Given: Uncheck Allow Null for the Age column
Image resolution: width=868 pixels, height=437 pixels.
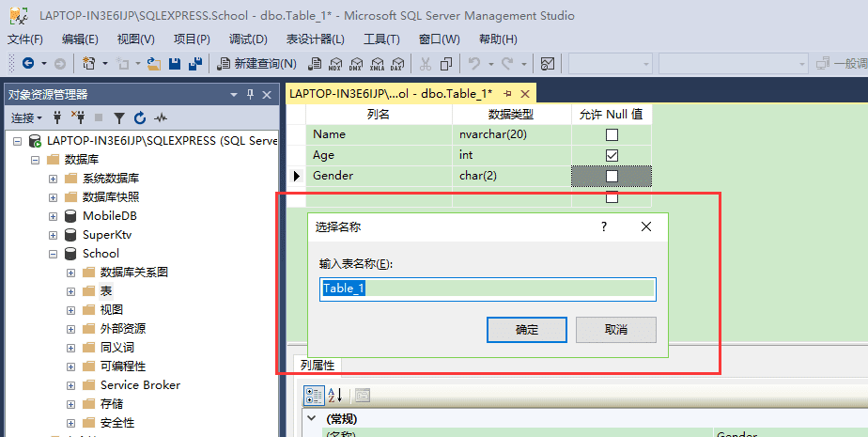Looking at the screenshot, I should [x=612, y=155].
